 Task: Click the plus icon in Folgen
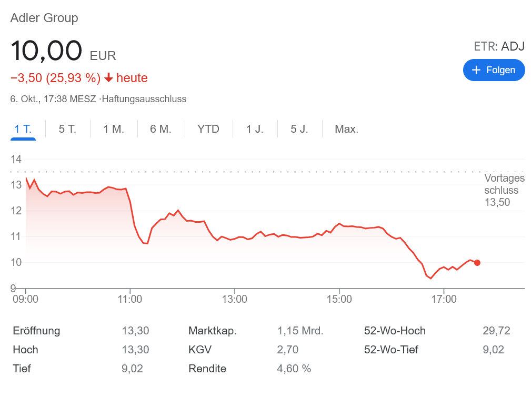click(x=477, y=70)
